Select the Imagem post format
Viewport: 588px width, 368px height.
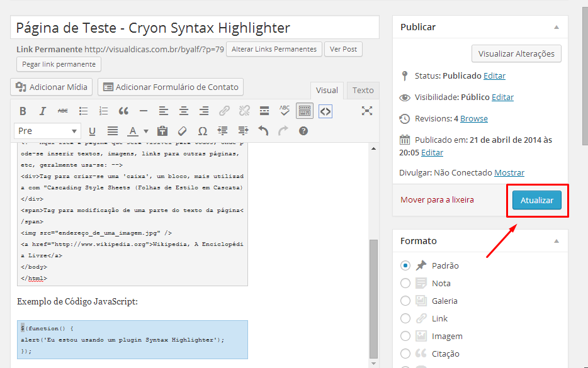click(x=405, y=336)
